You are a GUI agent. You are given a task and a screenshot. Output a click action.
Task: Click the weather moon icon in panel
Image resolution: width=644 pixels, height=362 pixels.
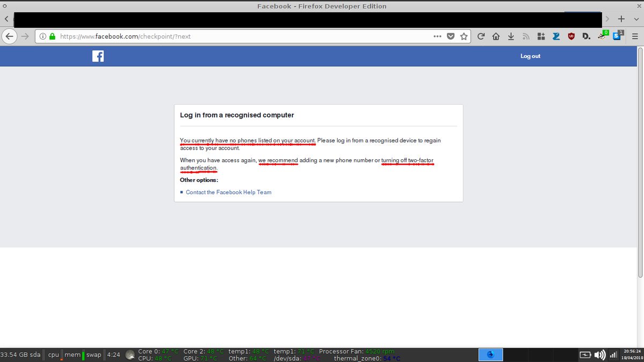(x=130, y=354)
